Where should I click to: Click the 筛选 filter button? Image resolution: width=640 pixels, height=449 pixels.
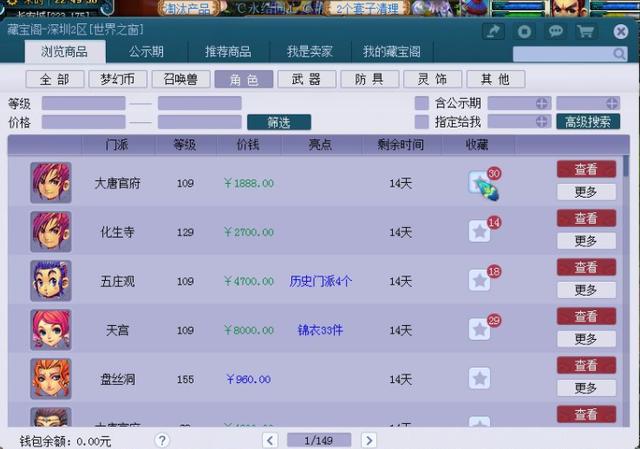[x=279, y=122]
